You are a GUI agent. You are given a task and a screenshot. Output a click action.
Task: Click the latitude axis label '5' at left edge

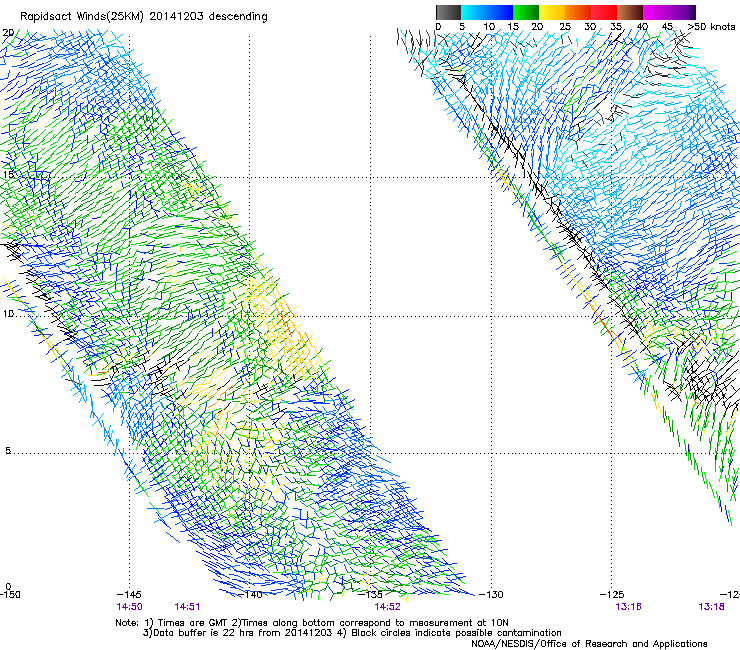tap(8, 451)
